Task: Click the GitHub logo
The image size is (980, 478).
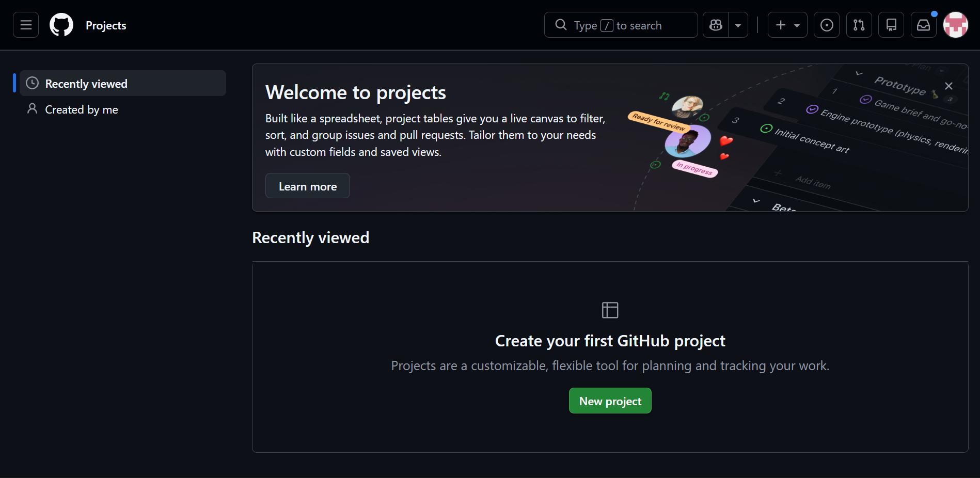Action: [61, 25]
